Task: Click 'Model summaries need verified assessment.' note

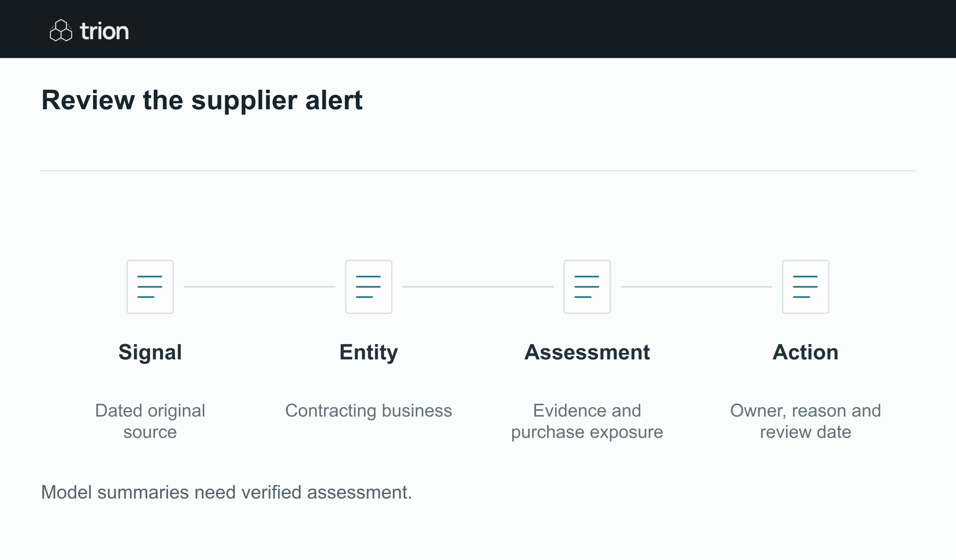Action: pos(227,492)
